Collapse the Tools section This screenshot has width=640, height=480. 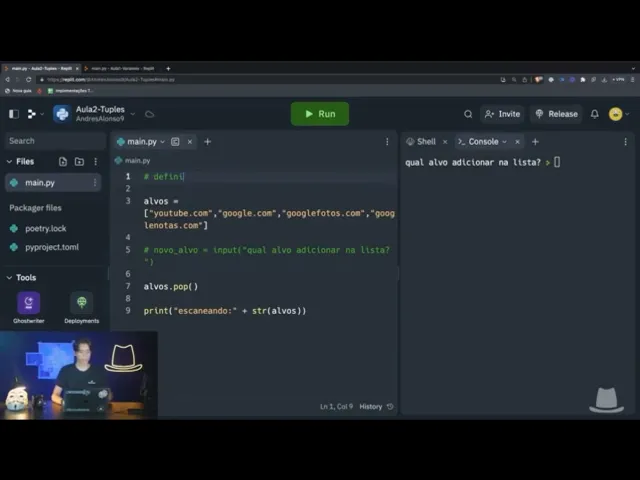pyautogui.click(x=9, y=278)
